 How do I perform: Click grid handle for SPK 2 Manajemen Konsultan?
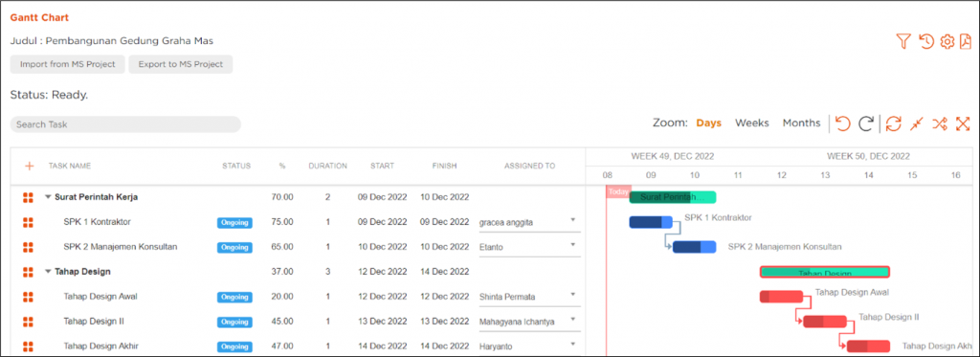pos(28,247)
